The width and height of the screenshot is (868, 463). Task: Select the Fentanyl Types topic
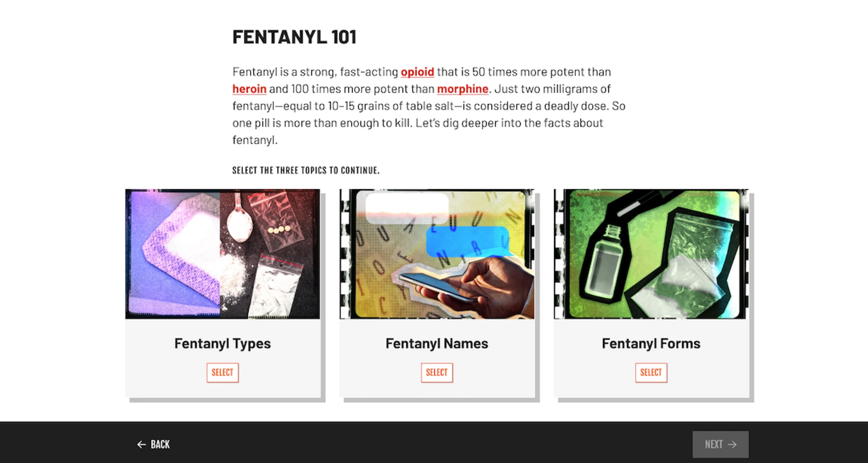222,373
